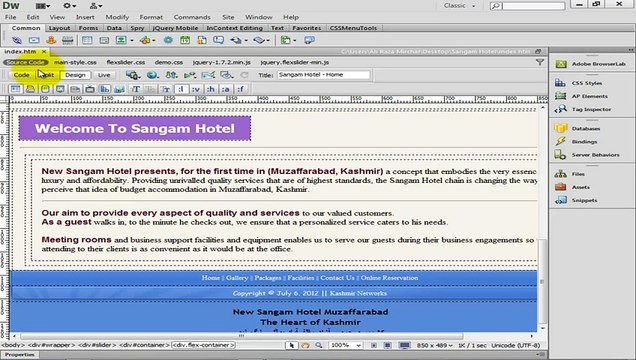Click the Media insert icon
636x360 pixels.
145,40
